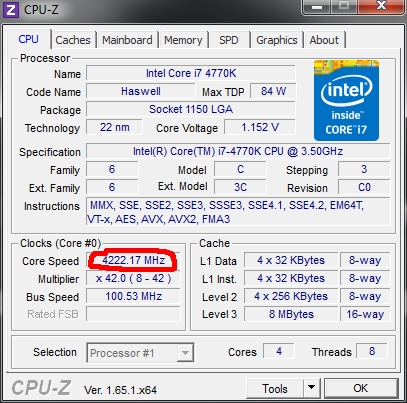407x403 pixels.
Task: Click the Tools button
Action: pyautogui.click(x=275, y=388)
